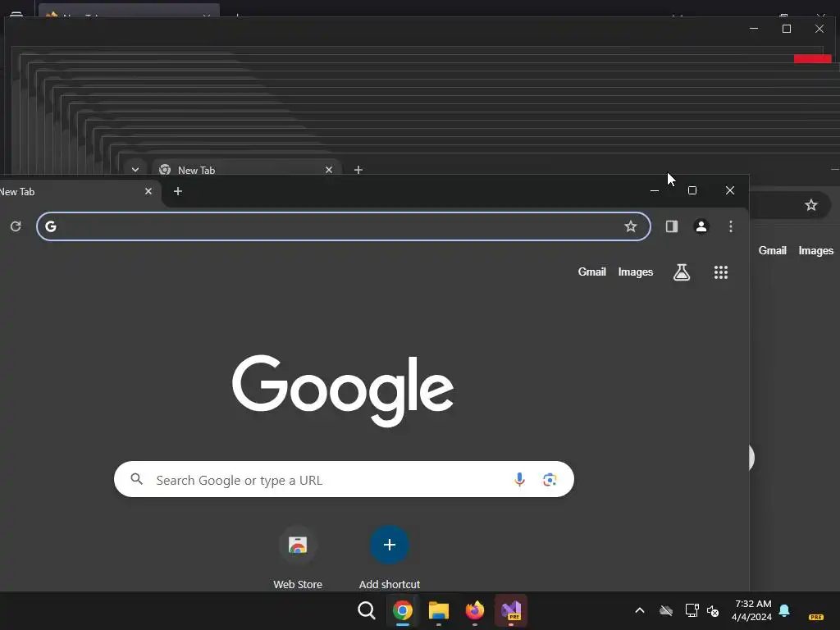Image resolution: width=840 pixels, height=630 pixels.
Task: Click the magnifier icon in the search box
Action: click(137, 479)
